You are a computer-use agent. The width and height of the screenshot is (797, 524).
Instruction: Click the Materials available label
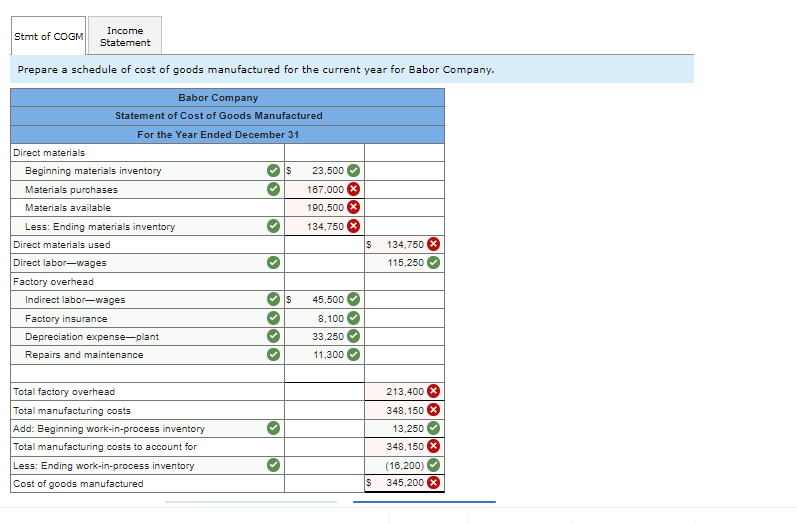pyautogui.click(x=68, y=207)
